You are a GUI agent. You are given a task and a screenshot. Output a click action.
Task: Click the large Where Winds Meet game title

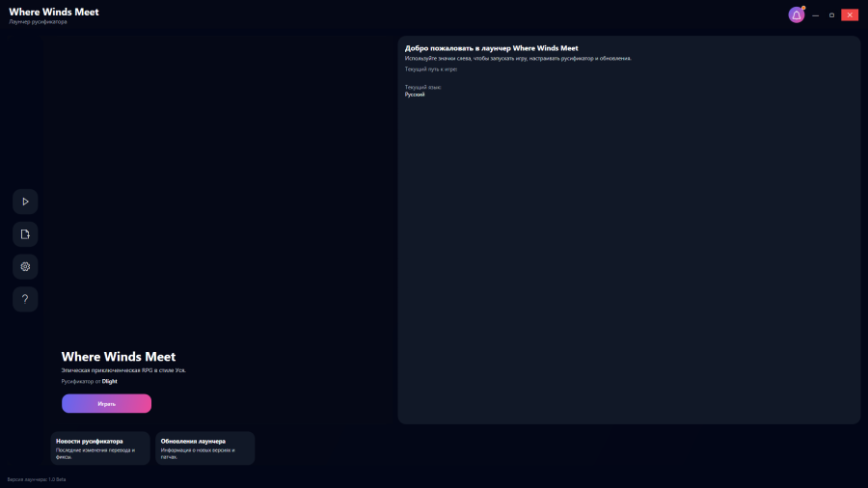[x=119, y=357]
